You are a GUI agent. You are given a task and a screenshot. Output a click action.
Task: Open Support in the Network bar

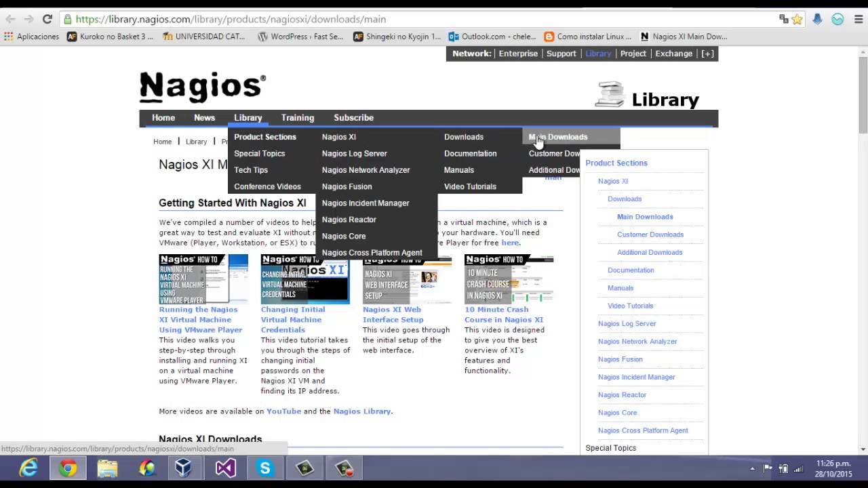pyautogui.click(x=561, y=54)
